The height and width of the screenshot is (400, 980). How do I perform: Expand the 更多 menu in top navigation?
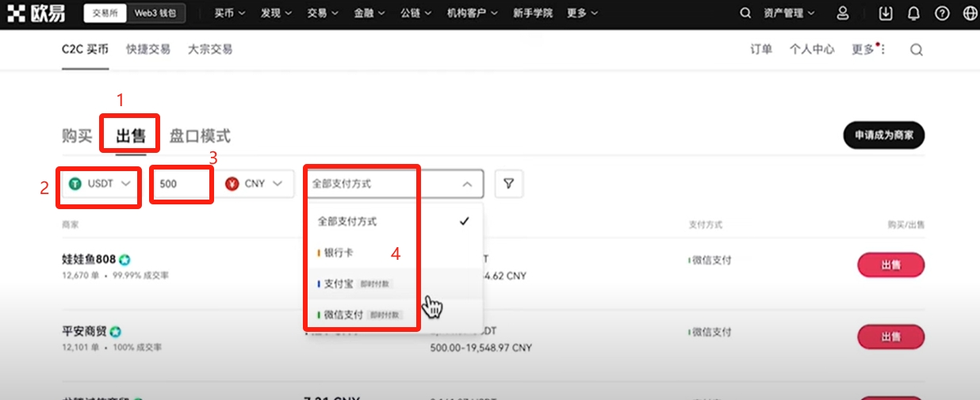click(583, 13)
